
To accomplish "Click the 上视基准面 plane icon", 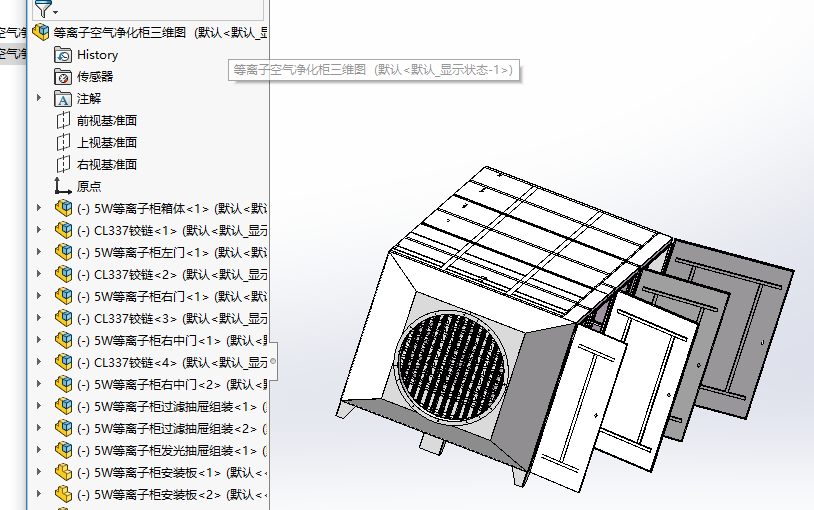I will [63, 142].
